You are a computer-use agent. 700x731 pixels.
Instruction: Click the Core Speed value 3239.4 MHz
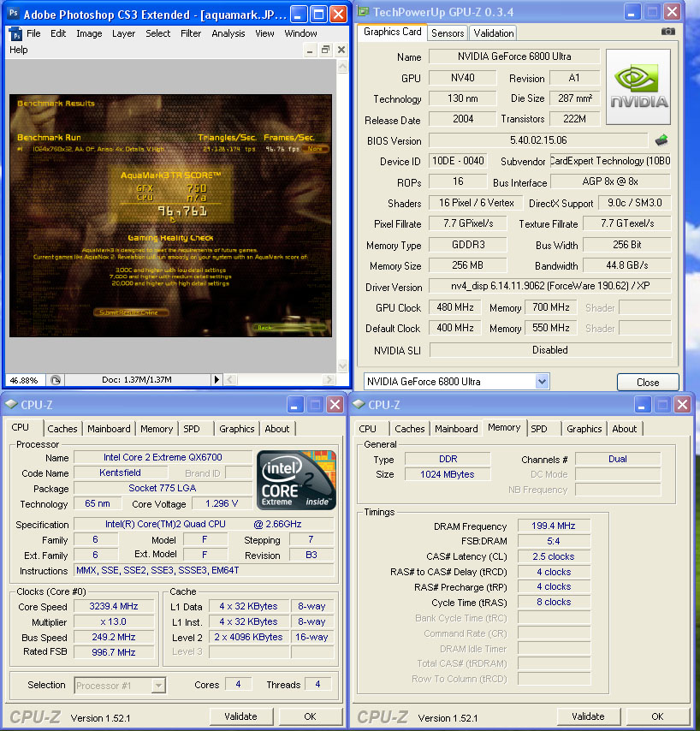114,606
